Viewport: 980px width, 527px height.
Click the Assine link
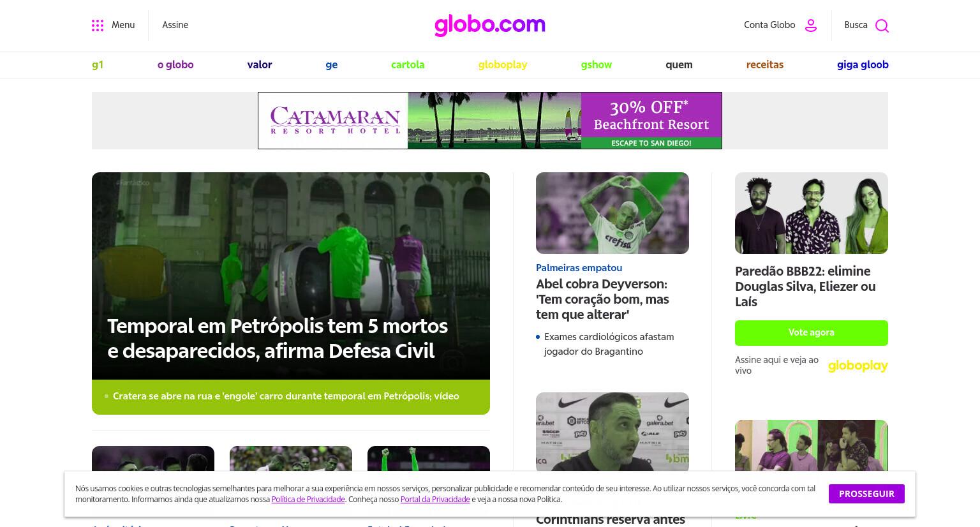tap(175, 25)
